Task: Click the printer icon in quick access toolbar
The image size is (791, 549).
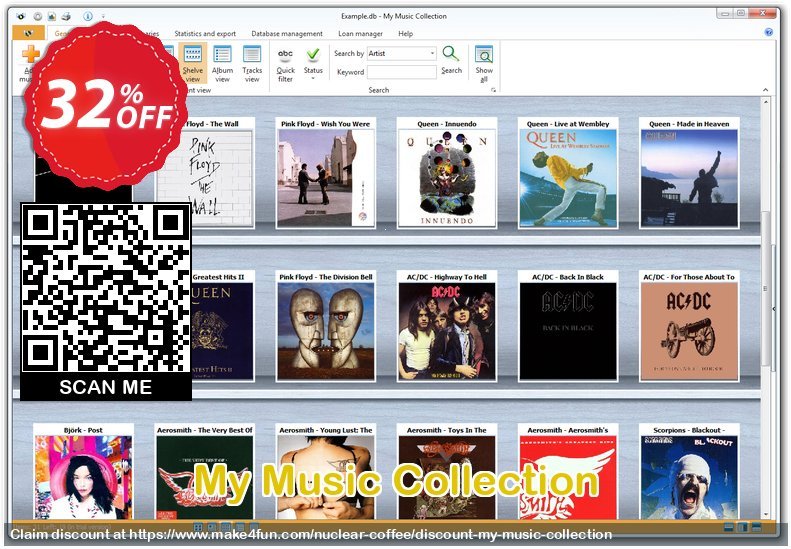Action: click(66, 16)
